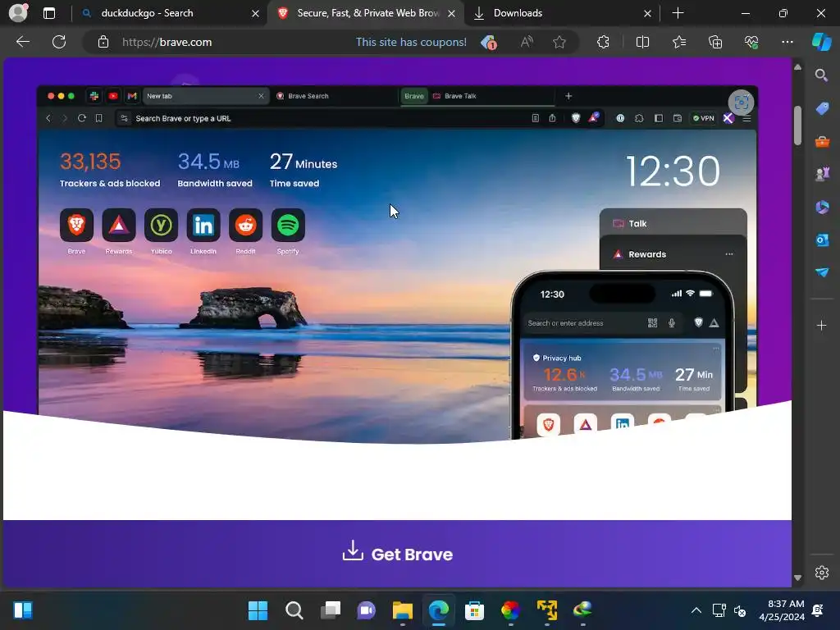The width and height of the screenshot is (840, 630).
Task: Open sidebar settings gear
Action: coord(822,573)
